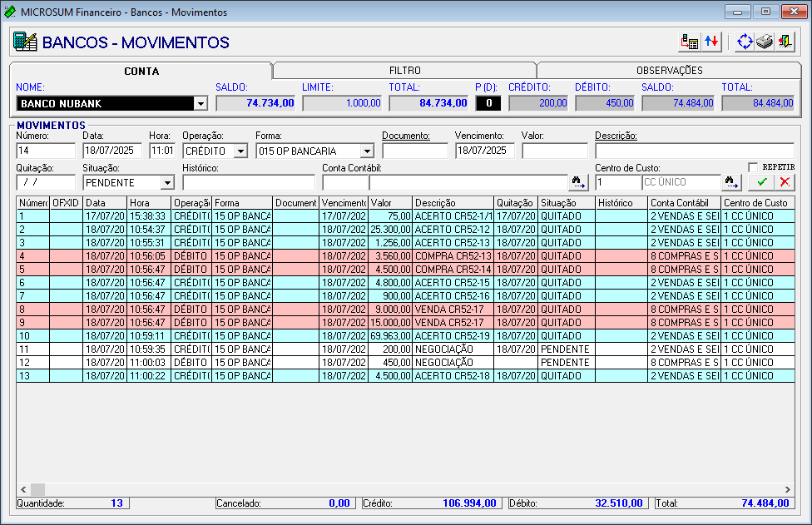Click the import data to table icon
The image size is (812, 525).
point(689,42)
